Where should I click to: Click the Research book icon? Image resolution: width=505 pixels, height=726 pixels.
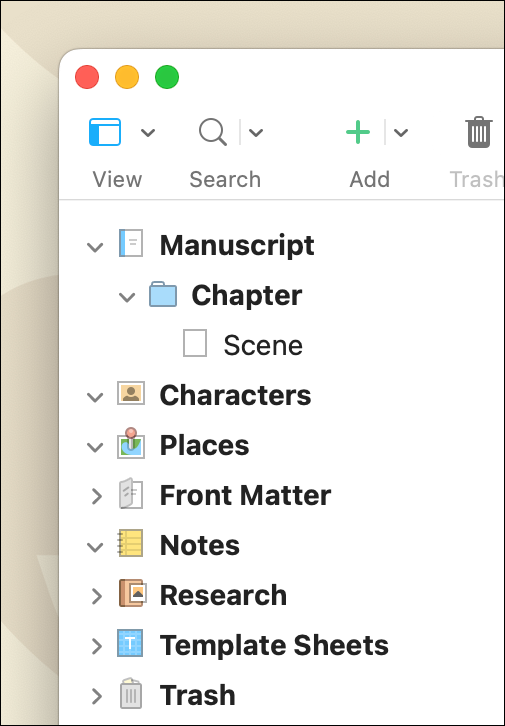click(132, 593)
